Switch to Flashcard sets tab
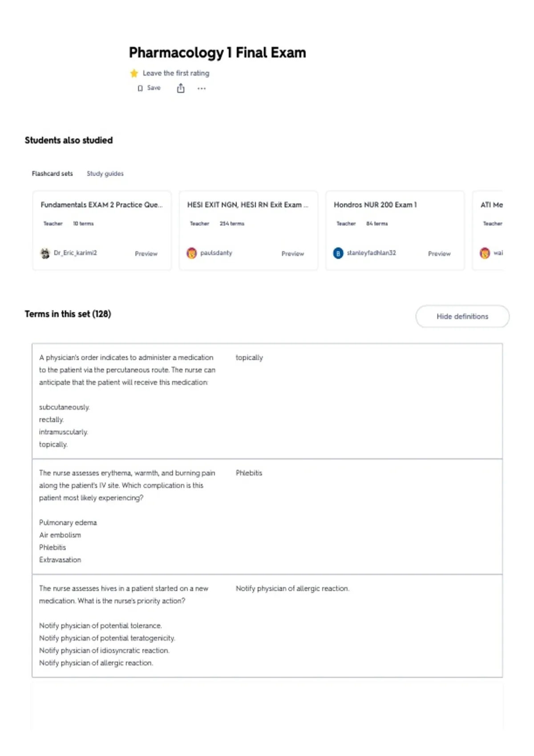This screenshot has width=534, height=756. point(52,173)
